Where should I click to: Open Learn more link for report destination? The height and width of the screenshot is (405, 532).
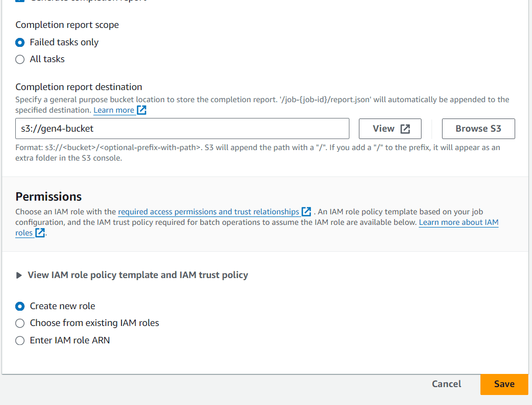pyautogui.click(x=114, y=110)
